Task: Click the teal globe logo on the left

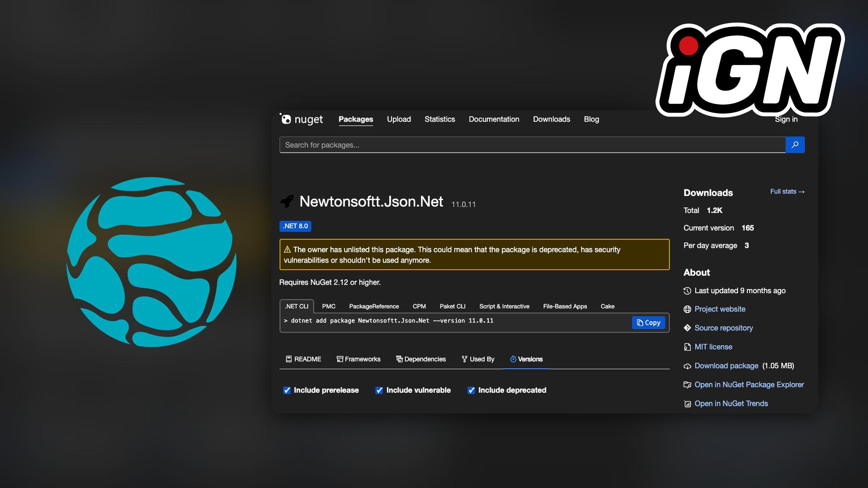Action: (x=151, y=262)
